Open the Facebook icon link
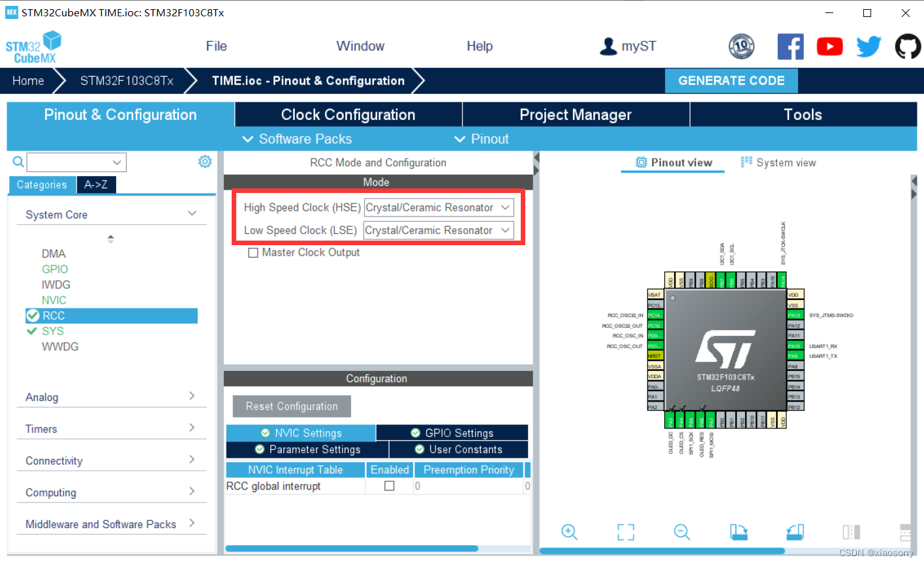The image size is (924, 564). pos(790,46)
